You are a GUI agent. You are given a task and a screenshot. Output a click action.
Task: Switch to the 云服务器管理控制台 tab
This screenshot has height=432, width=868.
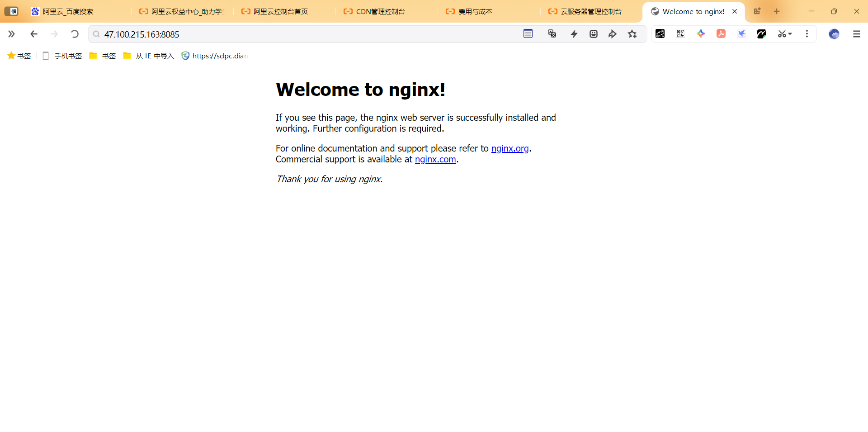point(591,11)
